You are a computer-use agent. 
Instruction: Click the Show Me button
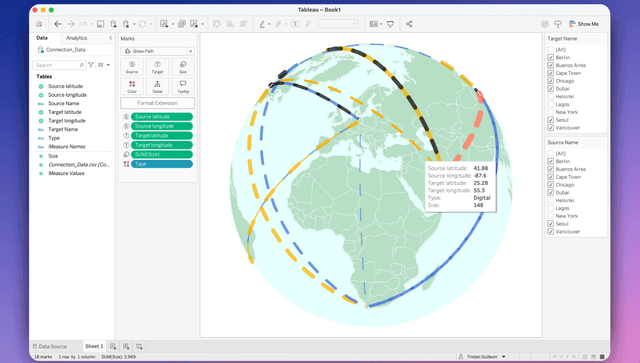tap(584, 24)
